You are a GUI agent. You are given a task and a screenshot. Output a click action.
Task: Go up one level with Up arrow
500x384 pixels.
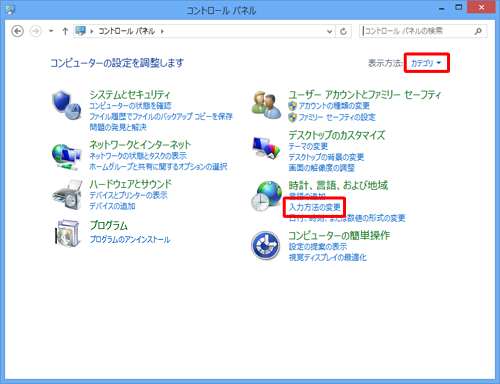(x=65, y=31)
